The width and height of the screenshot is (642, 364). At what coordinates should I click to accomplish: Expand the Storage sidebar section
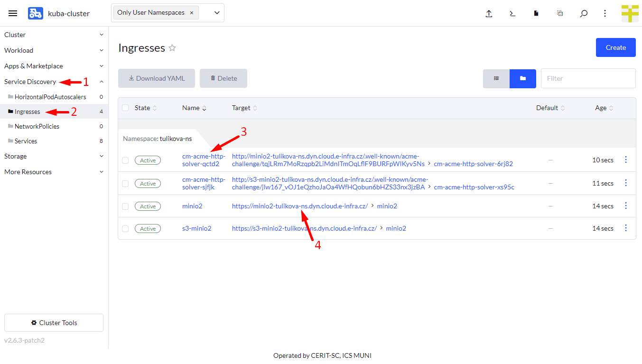point(54,156)
